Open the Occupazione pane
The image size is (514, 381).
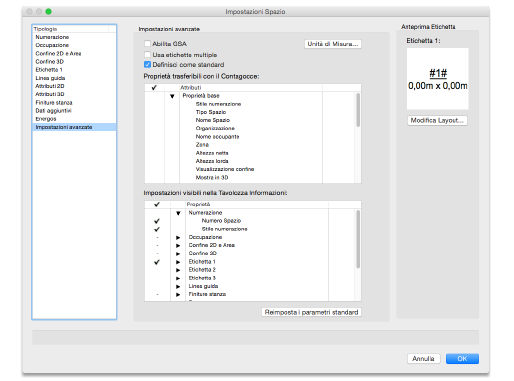pos(74,45)
